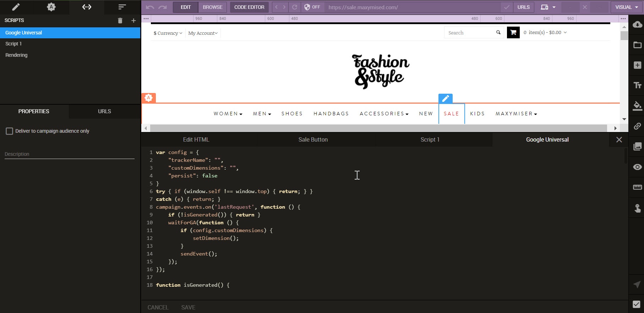The image size is (644, 313).
Task: Click the SALE navigation link
Action: point(451,114)
